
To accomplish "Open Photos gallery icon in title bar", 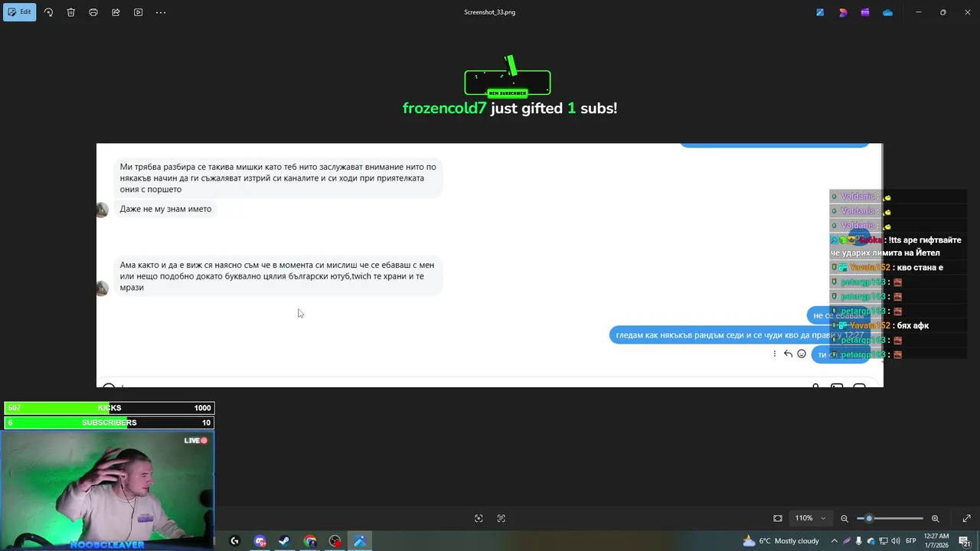I will (x=820, y=12).
